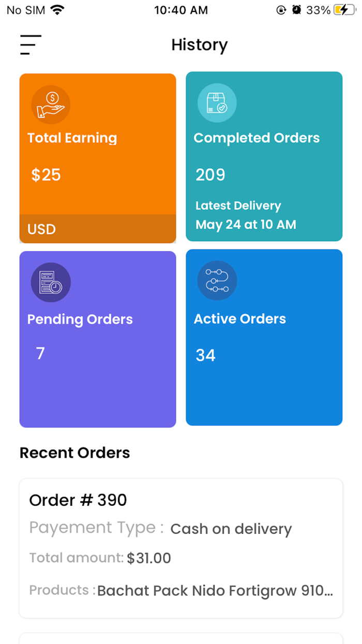The width and height of the screenshot is (362, 644).
Task: Tap the Latest Delivery date text
Action: click(246, 224)
